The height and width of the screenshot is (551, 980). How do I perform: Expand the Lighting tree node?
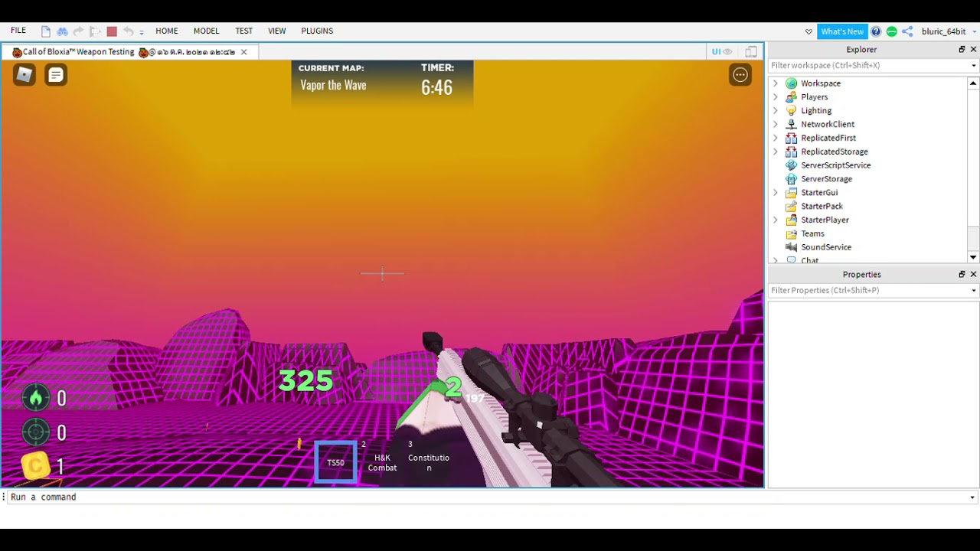pos(776,111)
